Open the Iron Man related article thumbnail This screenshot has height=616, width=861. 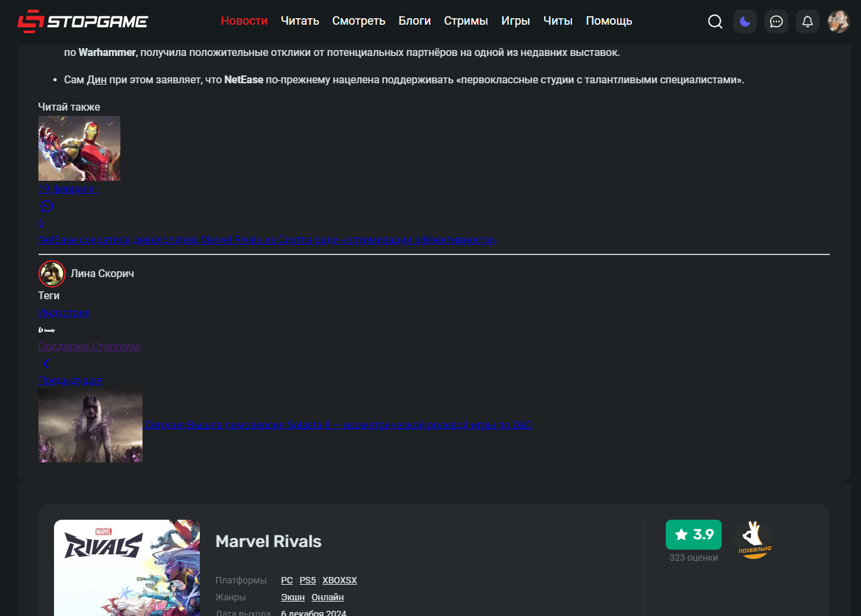(79, 148)
